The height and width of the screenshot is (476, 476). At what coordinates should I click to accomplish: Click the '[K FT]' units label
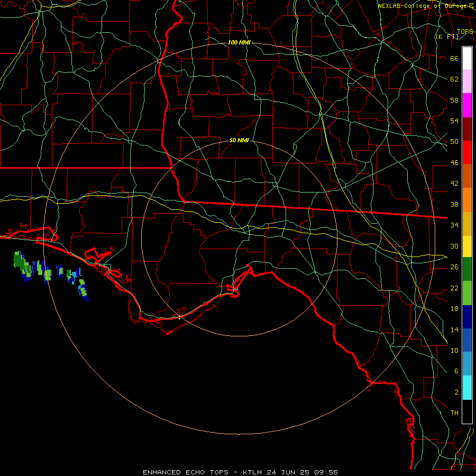[447, 36]
